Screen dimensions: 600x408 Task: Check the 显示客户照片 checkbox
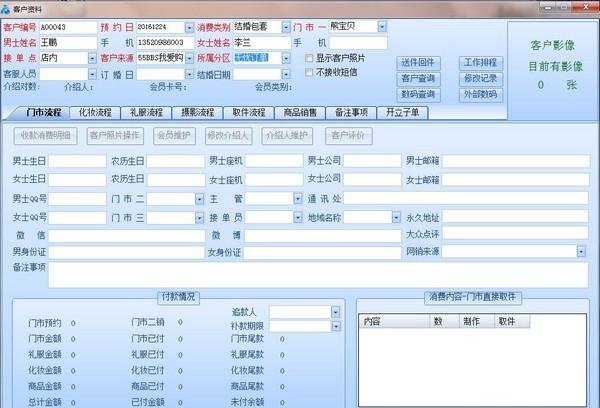point(309,58)
